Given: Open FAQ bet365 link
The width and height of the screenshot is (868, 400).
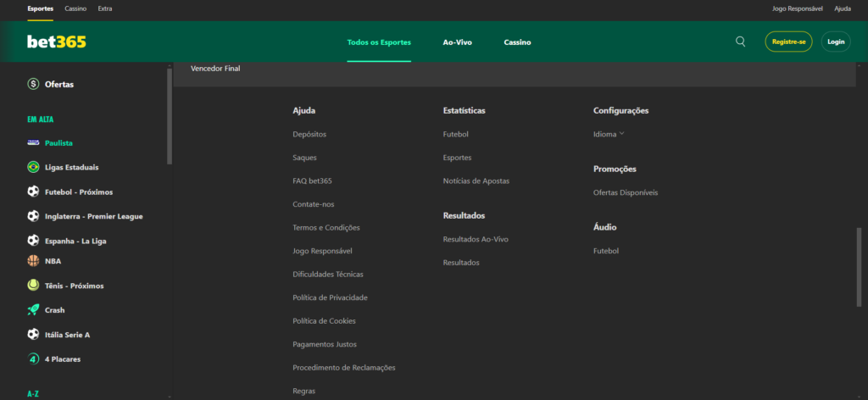Looking at the screenshot, I should point(312,181).
